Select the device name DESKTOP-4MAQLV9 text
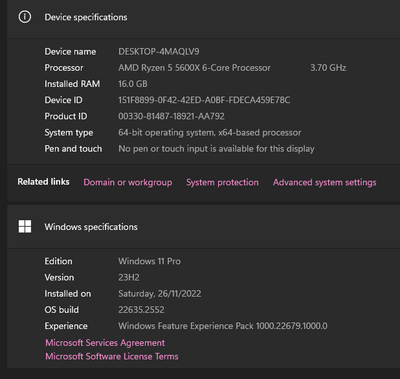The width and height of the screenshot is (400, 379). (159, 52)
